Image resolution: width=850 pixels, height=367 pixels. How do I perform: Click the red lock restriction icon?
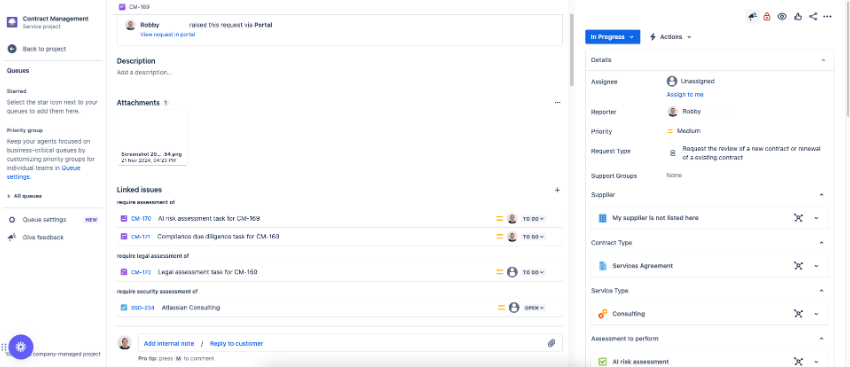tap(767, 17)
